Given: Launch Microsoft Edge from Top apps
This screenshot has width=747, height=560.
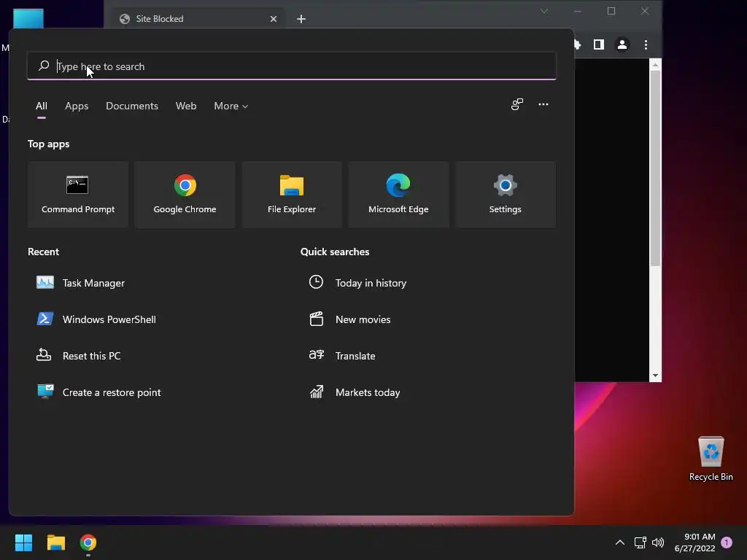Looking at the screenshot, I should (x=398, y=194).
